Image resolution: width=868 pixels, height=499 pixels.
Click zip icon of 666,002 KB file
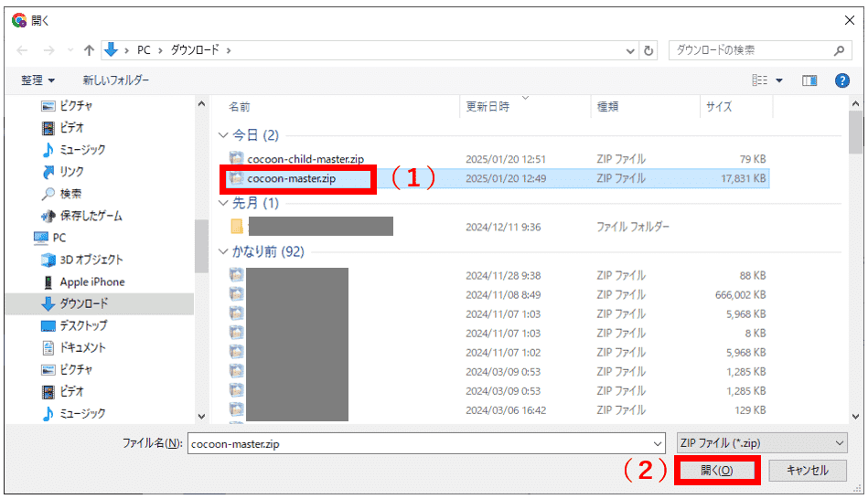pyautogui.click(x=236, y=294)
